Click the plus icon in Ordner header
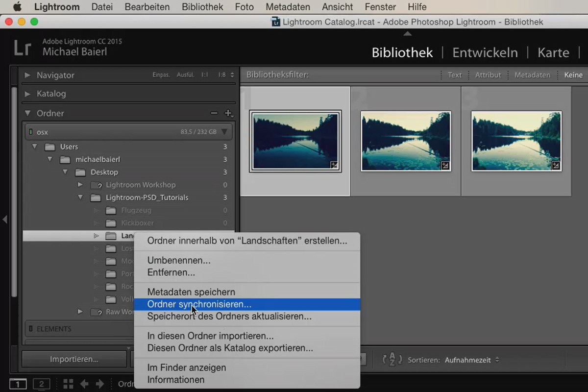This screenshot has width=588, height=392. click(228, 113)
